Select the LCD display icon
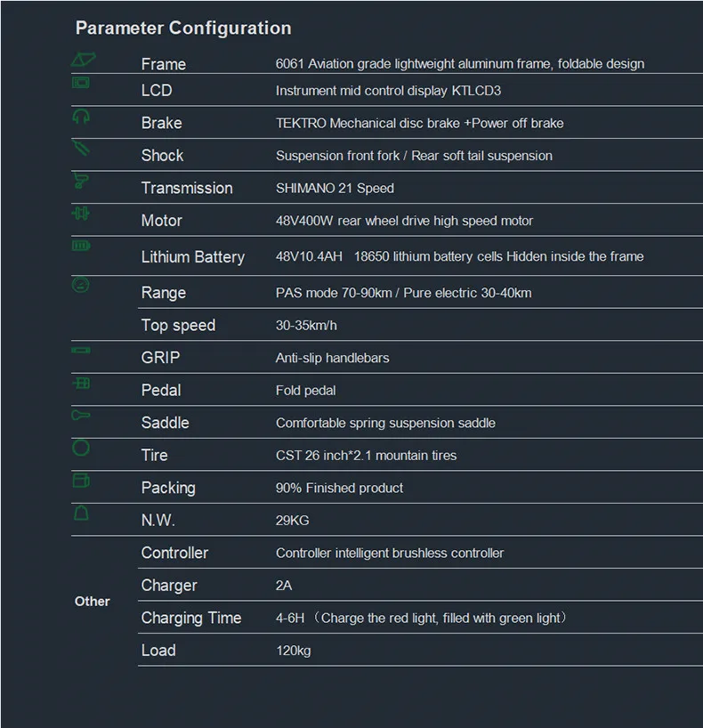Image resolution: width=703 pixels, height=728 pixels. (x=81, y=83)
